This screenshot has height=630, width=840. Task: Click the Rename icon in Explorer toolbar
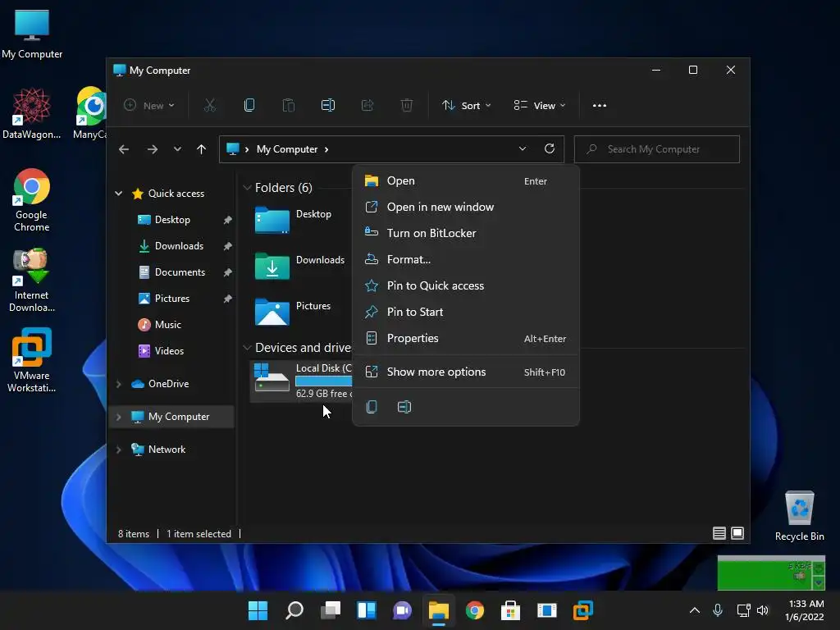[x=328, y=106]
